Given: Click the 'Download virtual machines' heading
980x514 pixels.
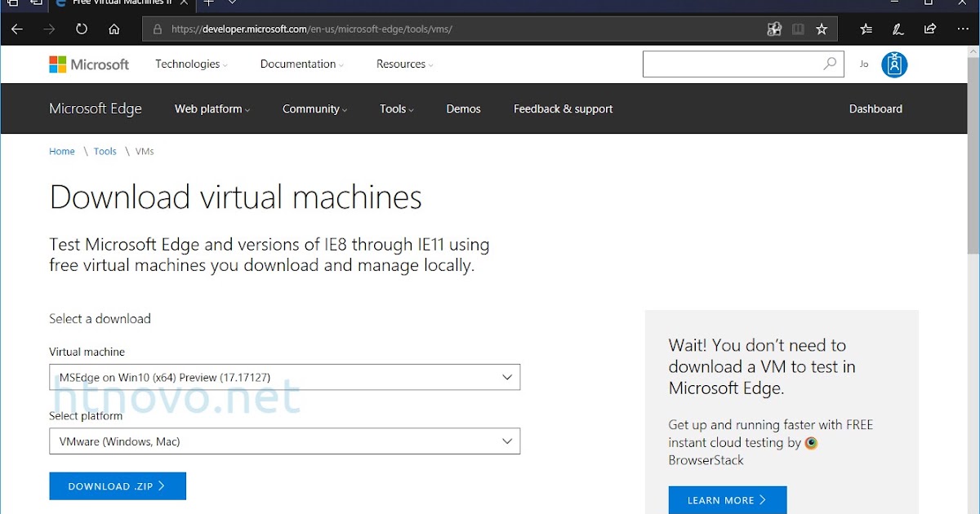Looking at the screenshot, I should click(x=236, y=197).
